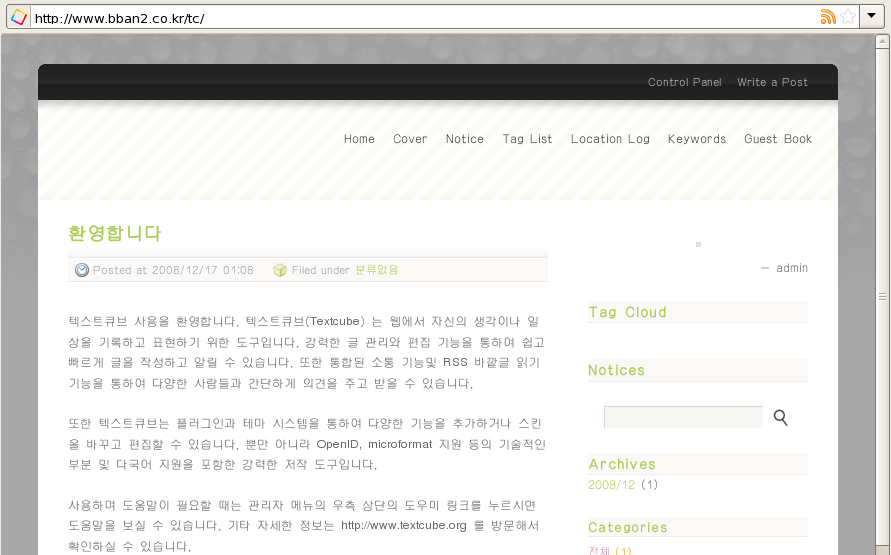The width and height of the screenshot is (891, 555).
Task: Bookmark the page with the star icon
Action: (848, 17)
